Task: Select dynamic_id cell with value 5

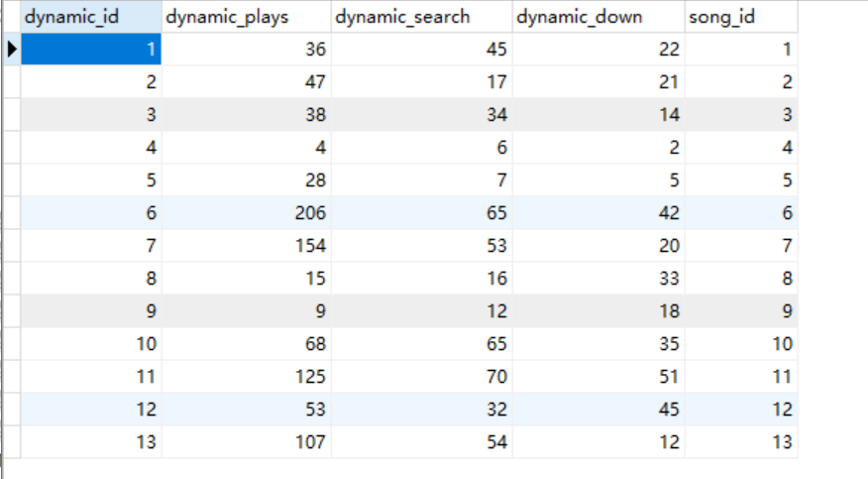Action: point(91,180)
